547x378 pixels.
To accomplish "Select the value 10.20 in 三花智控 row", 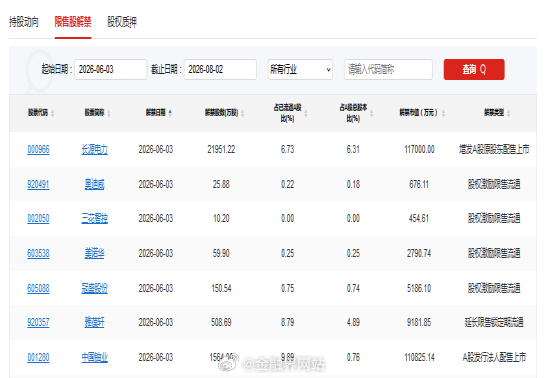I will (221, 219).
